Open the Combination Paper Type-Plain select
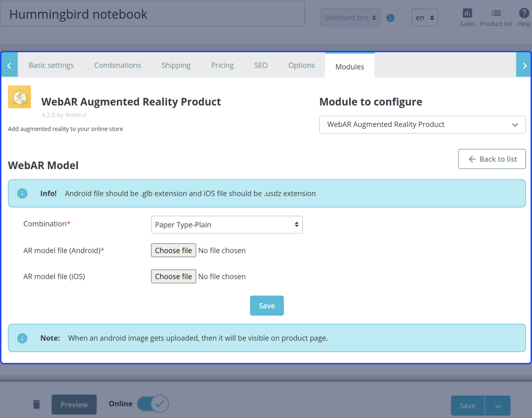The height and width of the screenshot is (418, 532). coord(227,225)
